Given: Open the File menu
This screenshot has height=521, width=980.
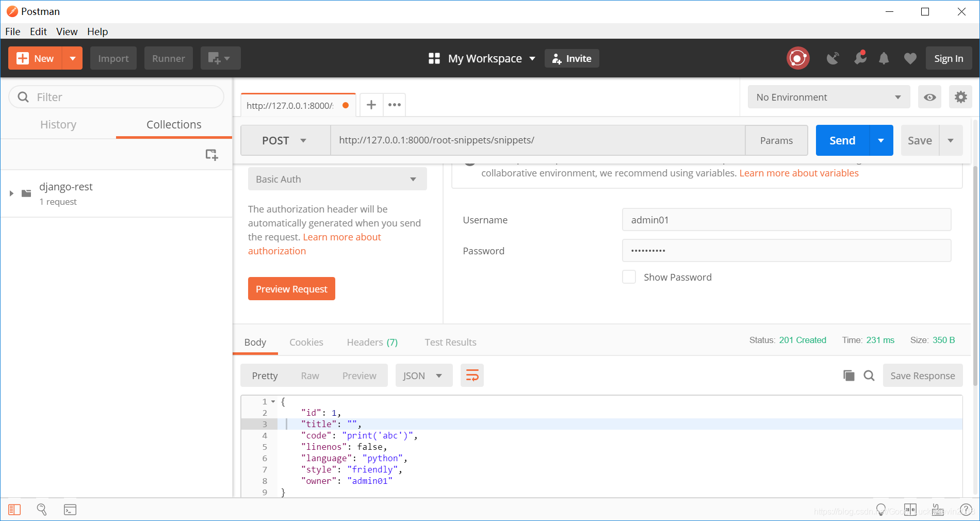Looking at the screenshot, I should pyautogui.click(x=13, y=31).
